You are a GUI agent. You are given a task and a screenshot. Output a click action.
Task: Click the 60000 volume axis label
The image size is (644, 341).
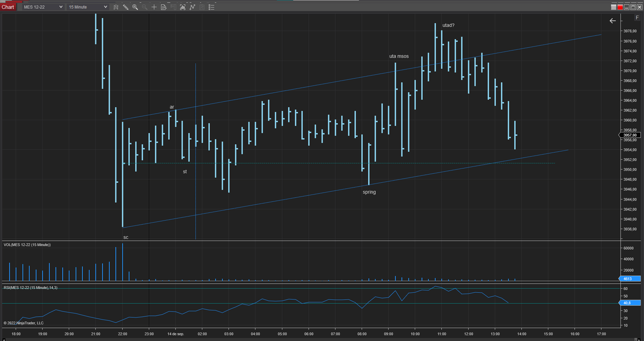click(630, 248)
